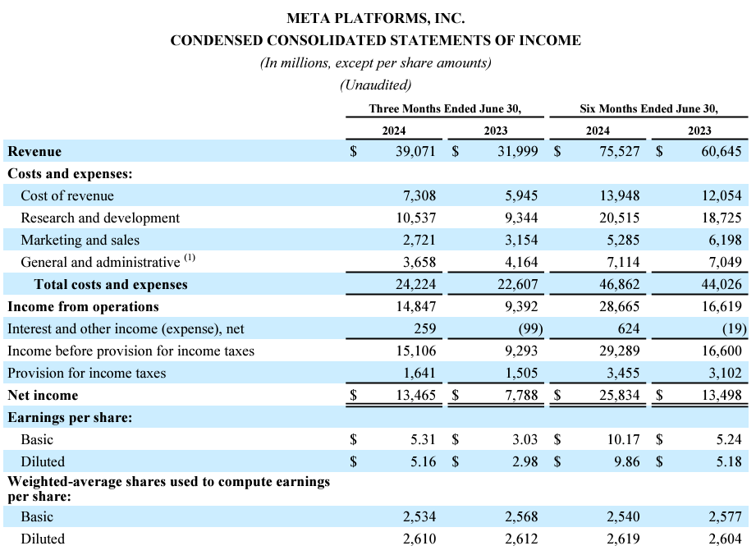Select marketing value 6,198

[725, 240]
